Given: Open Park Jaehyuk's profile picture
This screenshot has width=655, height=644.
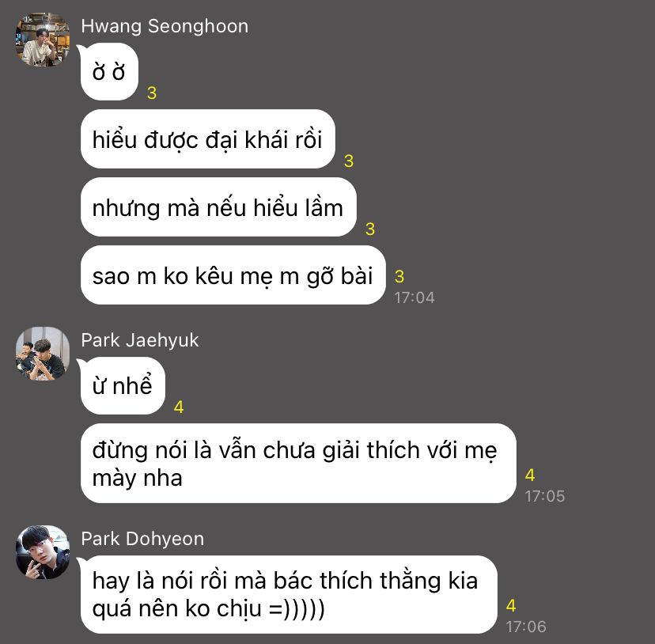Looking at the screenshot, I should pyautogui.click(x=43, y=354).
